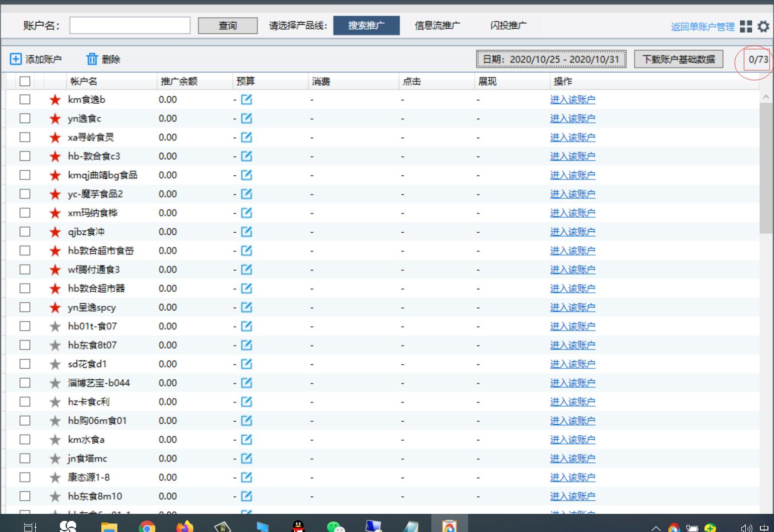
Task: Switch to 信息流推广 product line tab
Action: [437, 26]
